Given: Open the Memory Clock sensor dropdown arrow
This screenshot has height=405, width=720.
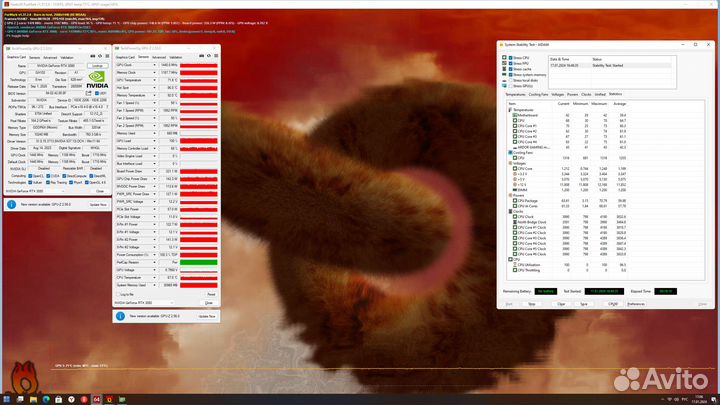Looking at the screenshot, I should [154, 73].
